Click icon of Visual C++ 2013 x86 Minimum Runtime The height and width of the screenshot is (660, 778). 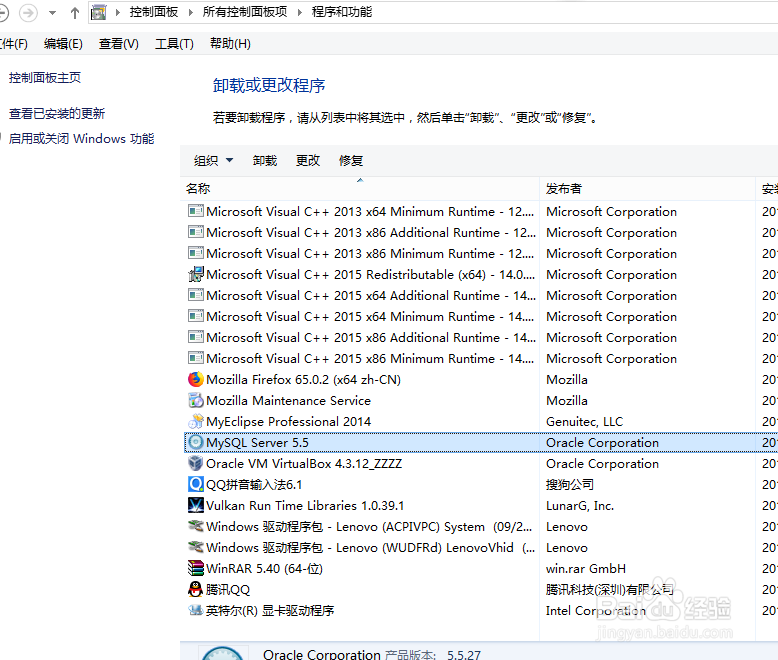[x=195, y=253]
